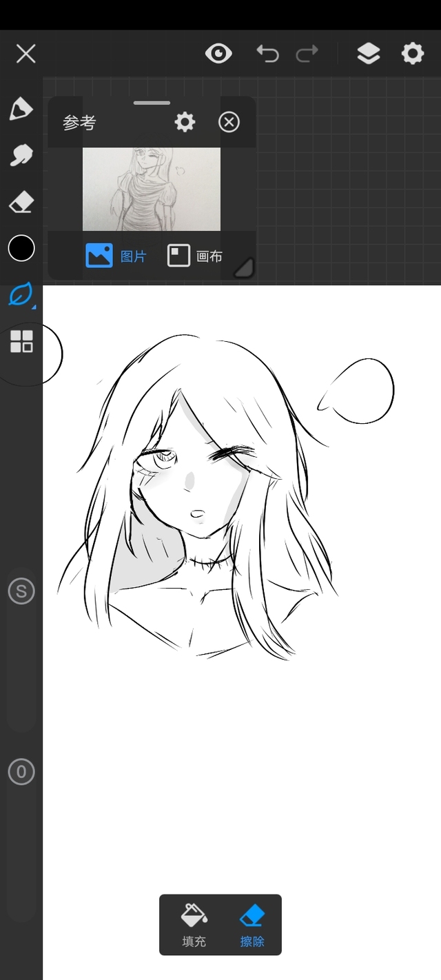
Task: Open the black color swatch
Action: [21, 248]
